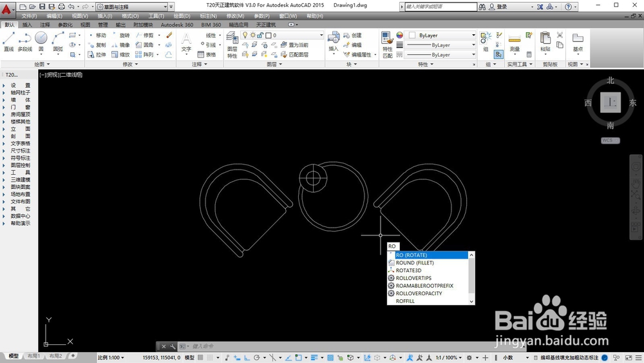The width and height of the screenshot is (644, 363).
Task: Open Layer Properties (图层特性) manager
Action: point(232,45)
